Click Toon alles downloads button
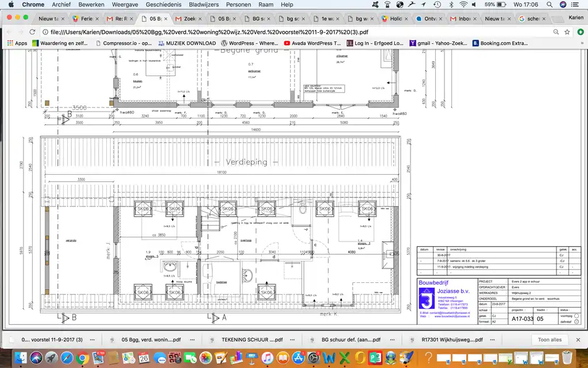 (x=550, y=339)
